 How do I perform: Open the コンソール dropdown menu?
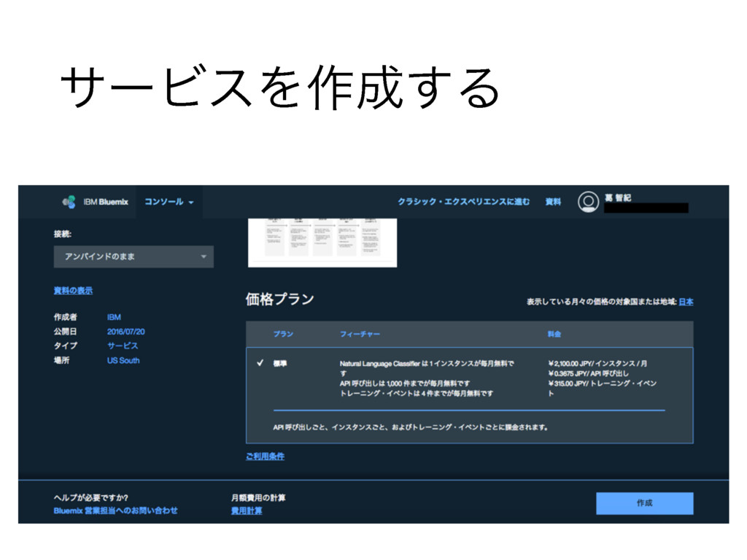[169, 202]
